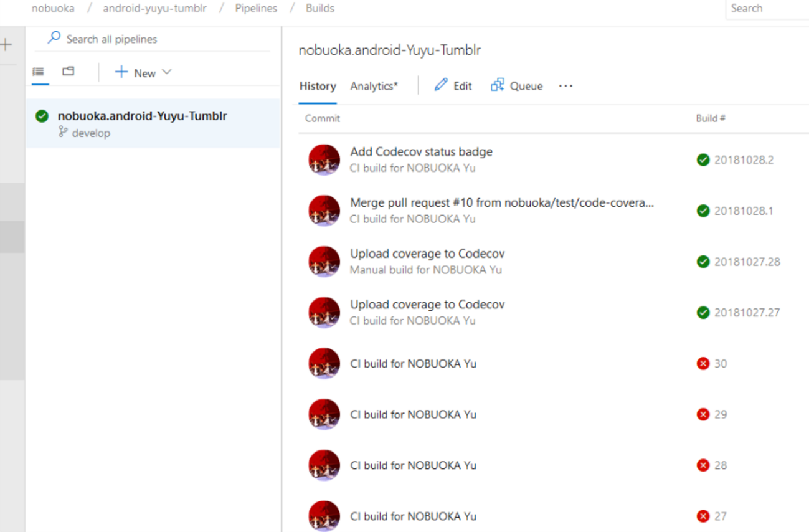Viewport: 809px width, 532px height.
Task: Click avatar next to build 20181027.28
Action: 324,261
